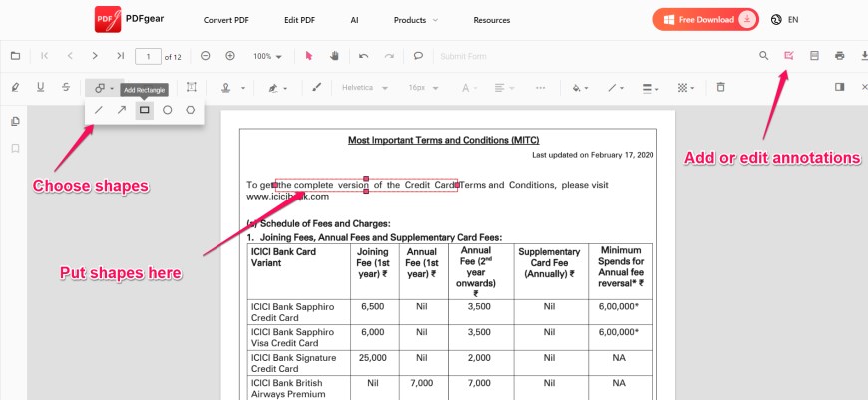
Task: Go to the Resources menu item
Action: 491,20
